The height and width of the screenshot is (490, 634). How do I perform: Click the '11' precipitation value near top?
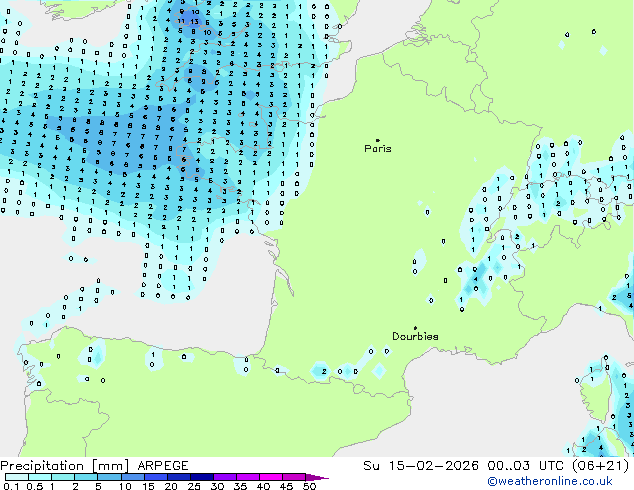coord(182,21)
